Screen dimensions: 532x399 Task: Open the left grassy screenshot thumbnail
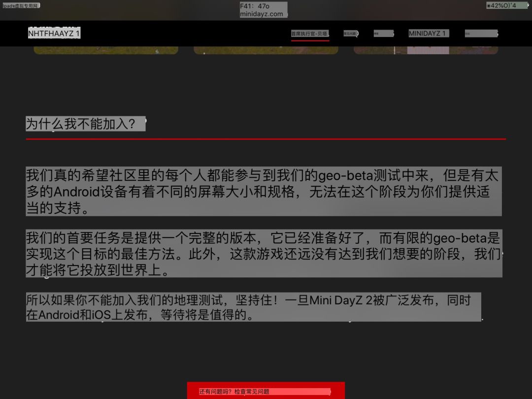(106, 50)
